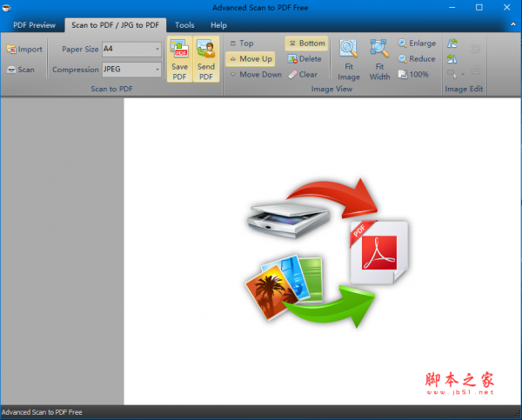Click the greyed-out redo arrow
The width and height of the screenshot is (522, 420).
[x=475, y=70]
